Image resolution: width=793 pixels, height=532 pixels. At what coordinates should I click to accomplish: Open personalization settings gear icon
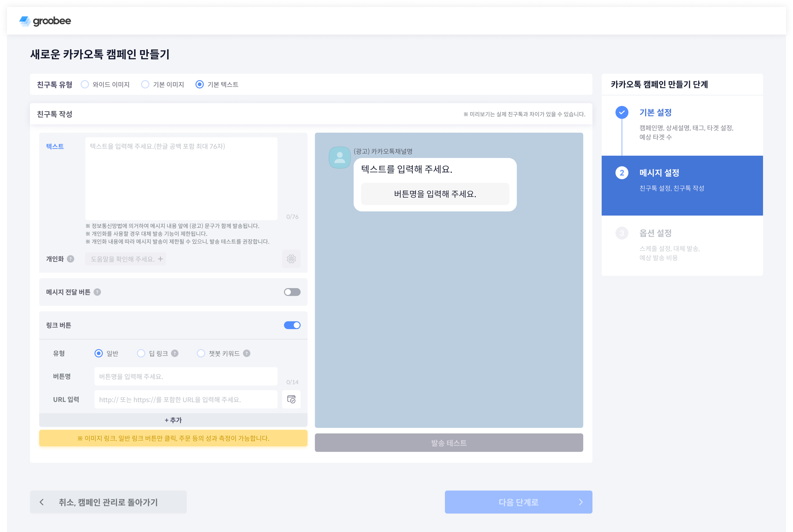click(x=291, y=259)
